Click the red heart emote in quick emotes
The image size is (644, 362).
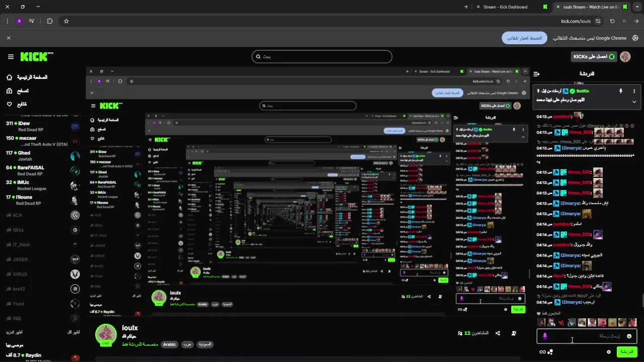(561, 323)
